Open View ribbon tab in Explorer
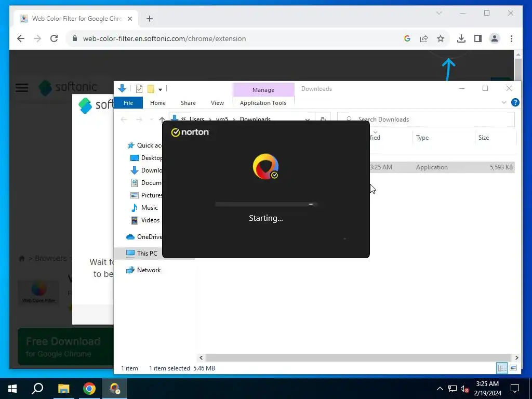 [x=217, y=103]
